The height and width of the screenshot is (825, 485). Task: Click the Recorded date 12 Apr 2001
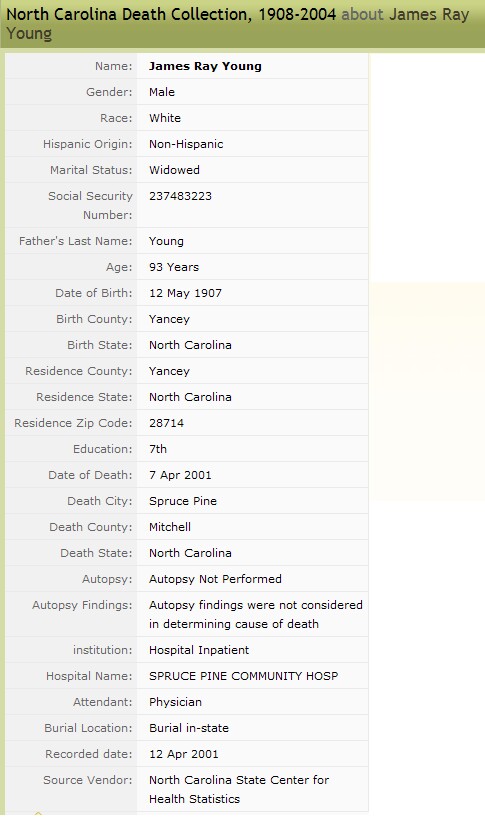click(x=184, y=754)
